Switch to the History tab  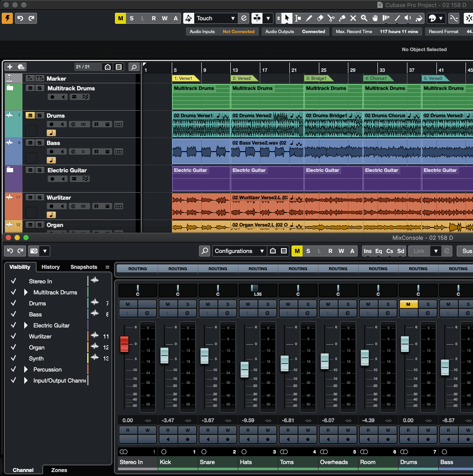pos(51,267)
